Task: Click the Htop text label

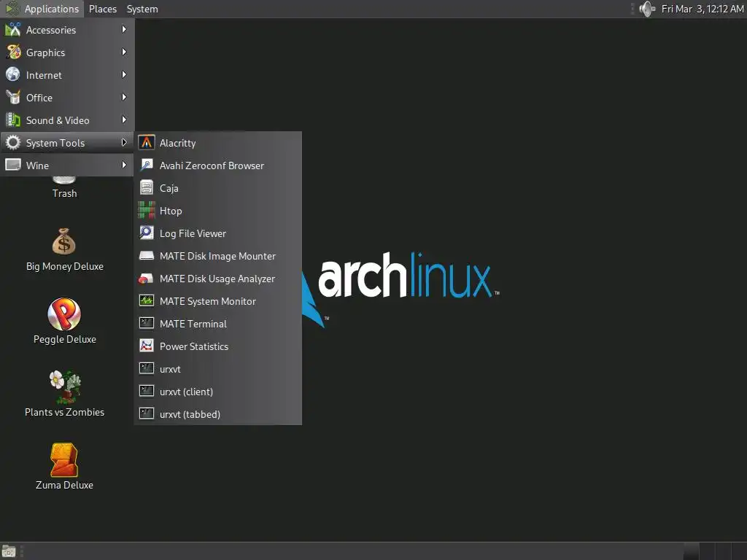Action: [171, 211]
